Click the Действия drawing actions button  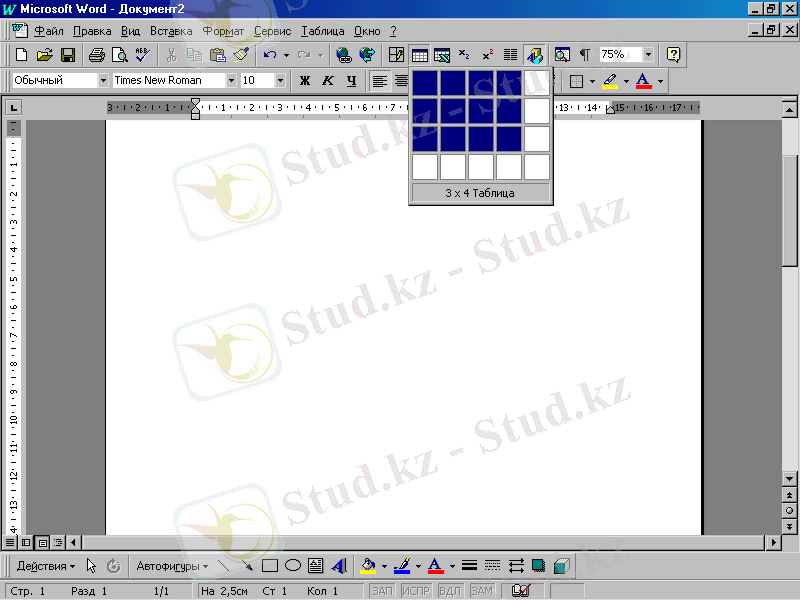[x=45, y=566]
